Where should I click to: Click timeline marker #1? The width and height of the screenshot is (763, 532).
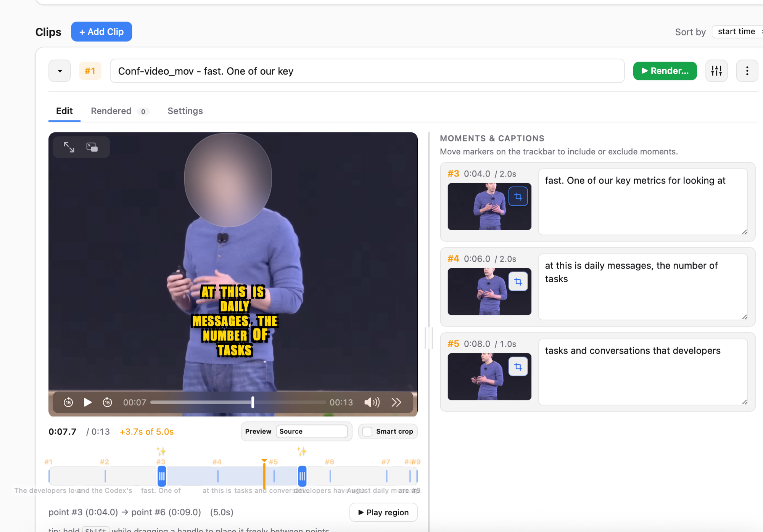49,476
